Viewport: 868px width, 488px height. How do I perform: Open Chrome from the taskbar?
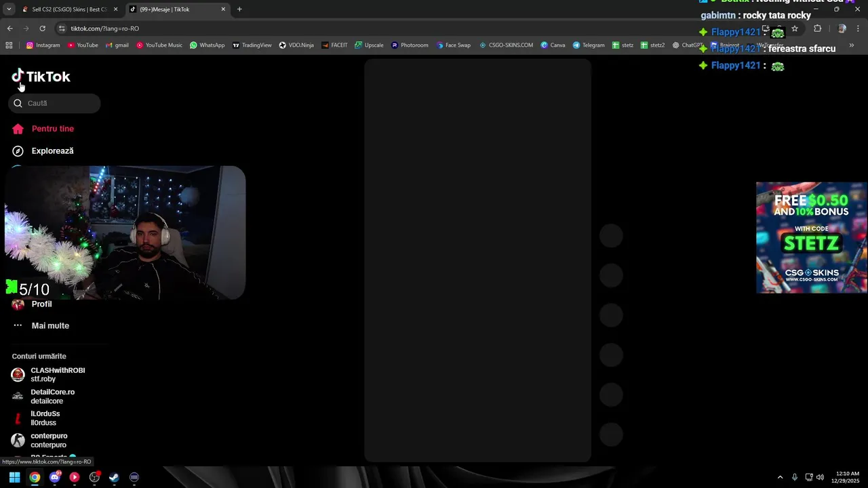click(35, 477)
